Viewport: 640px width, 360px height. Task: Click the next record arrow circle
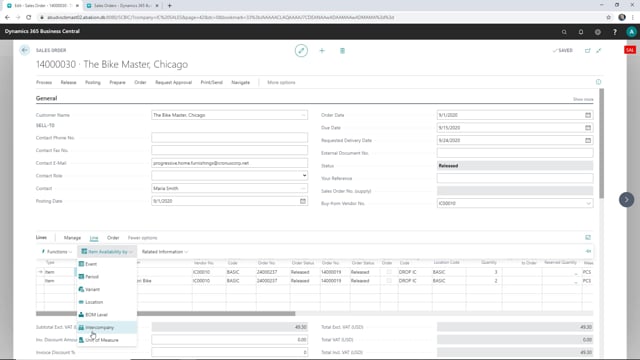(x=627, y=200)
